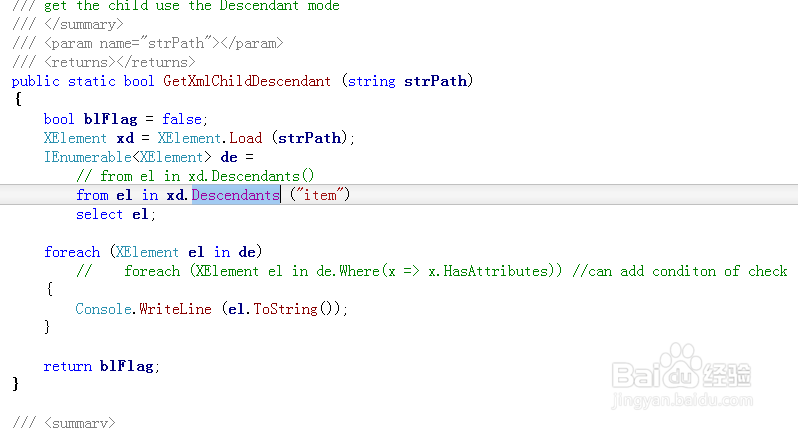Viewport: 798px width, 428px height.
Task: Click the IEnumerable type name
Action: click(88, 157)
